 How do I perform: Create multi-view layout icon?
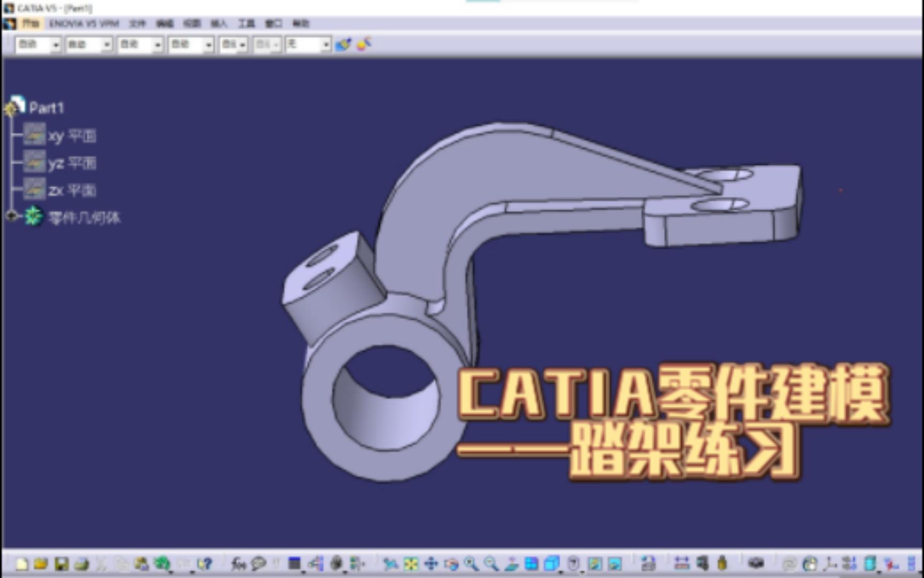point(531,564)
